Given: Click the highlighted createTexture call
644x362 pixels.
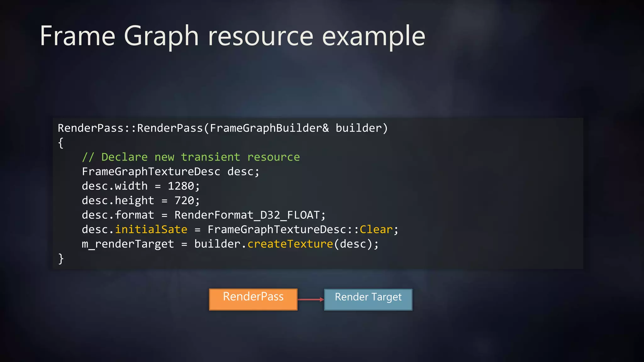Looking at the screenshot, I should coord(290,244).
